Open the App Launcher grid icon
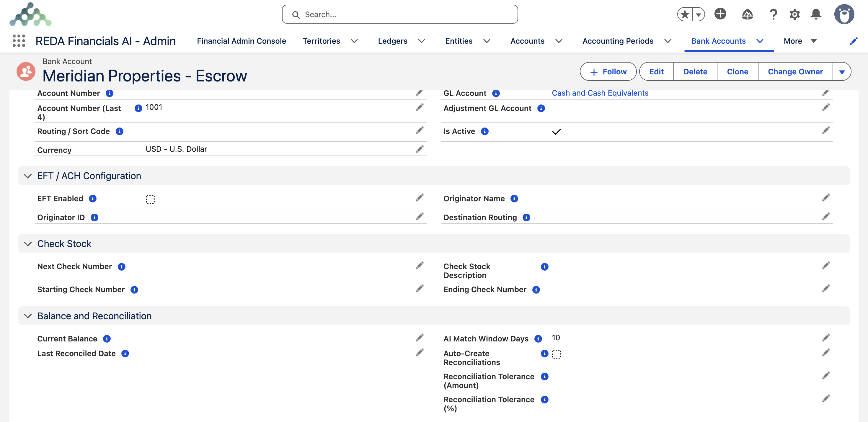868x422 pixels. [x=19, y=41]
